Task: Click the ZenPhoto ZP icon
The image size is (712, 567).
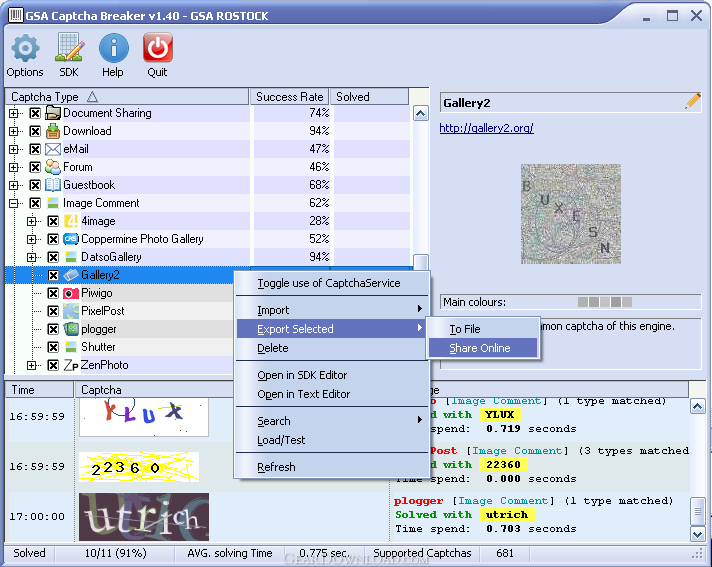Action: [71, 365]
